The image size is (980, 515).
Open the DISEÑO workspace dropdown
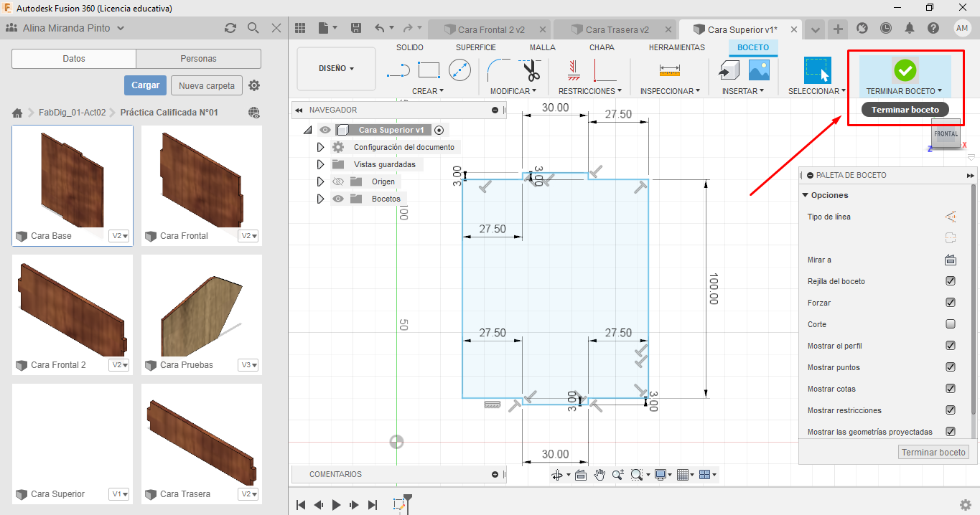[x=336, y=69]
